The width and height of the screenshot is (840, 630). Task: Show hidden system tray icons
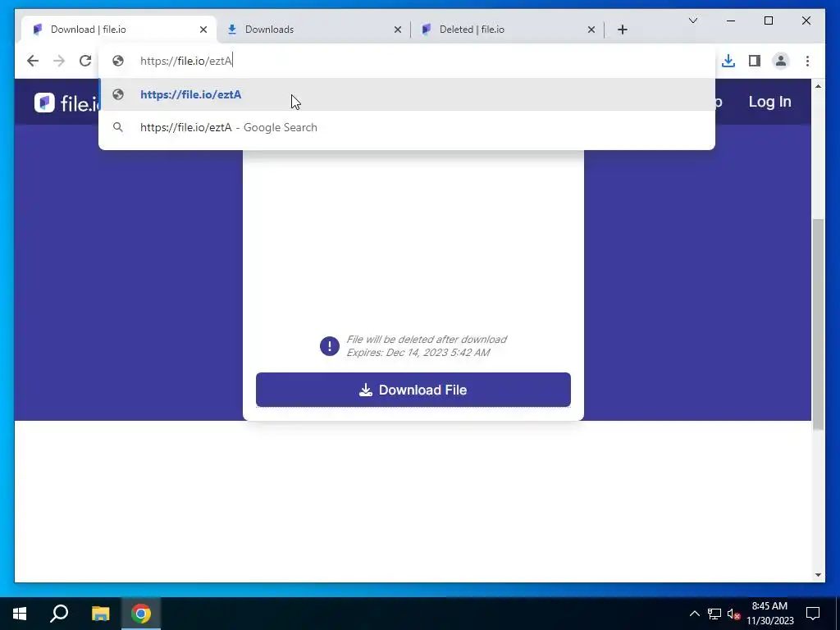(694, 614)
